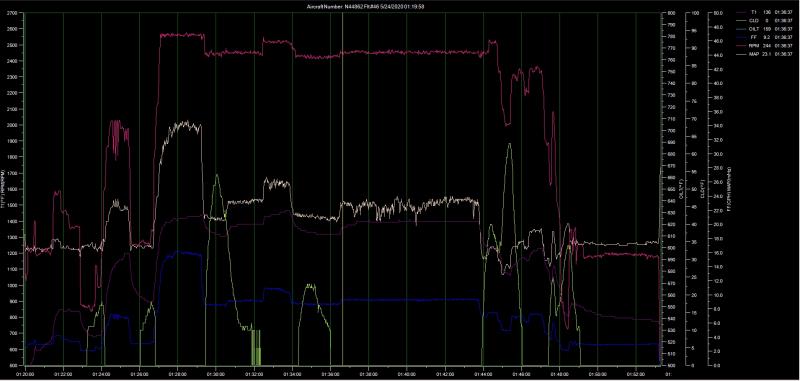
Task: Click the T1 legend line sample
Action: point(742,11)
